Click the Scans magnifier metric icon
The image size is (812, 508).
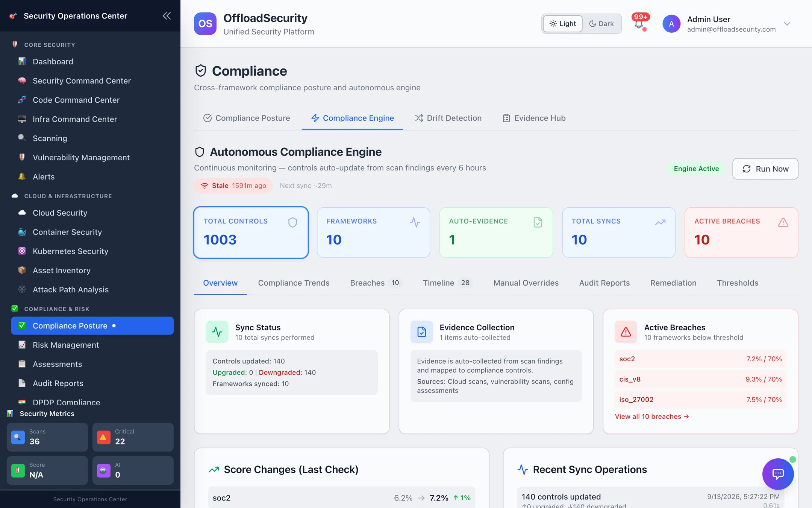pyautogui.click(x=18, y=437)
